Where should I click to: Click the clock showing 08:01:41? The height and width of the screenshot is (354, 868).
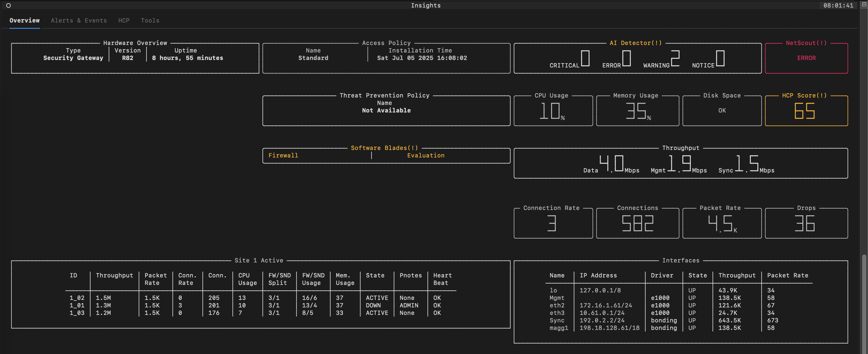[x=838, y=5]
